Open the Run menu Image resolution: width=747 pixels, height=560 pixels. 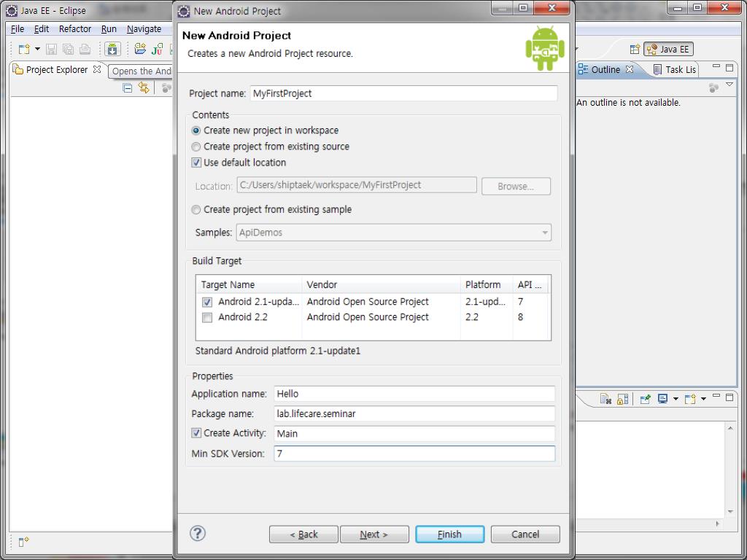tap(109, 29)
